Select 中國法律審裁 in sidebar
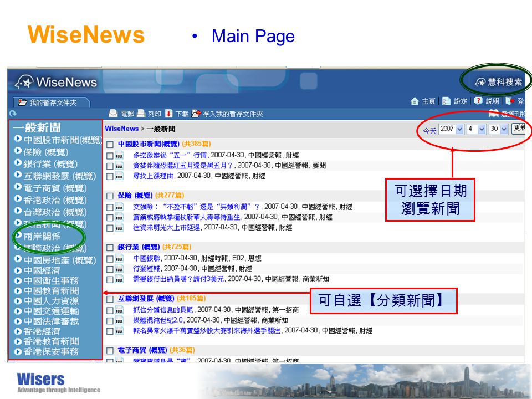Image resolution: width=532 pixels, height=399 pixels. tap(51, 321)
